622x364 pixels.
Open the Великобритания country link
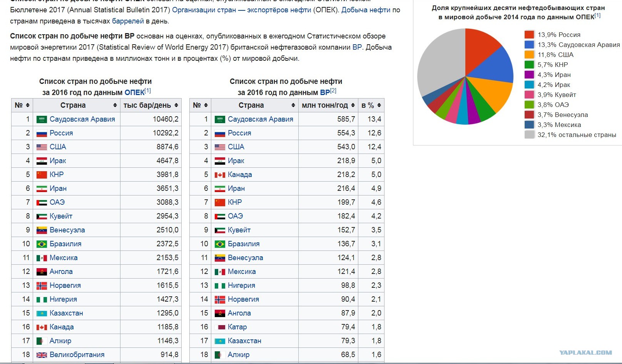(77, 355)
